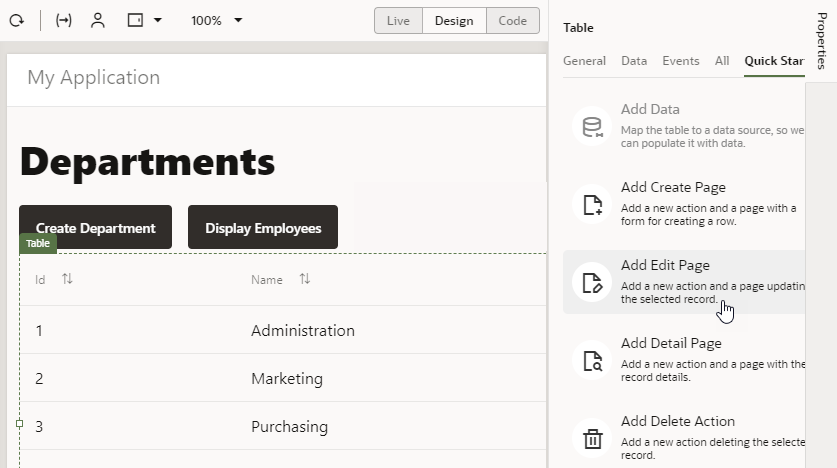This screenshot has width=837, height=468.
Task: Switch to Live mode
Action: click(398, 21)
